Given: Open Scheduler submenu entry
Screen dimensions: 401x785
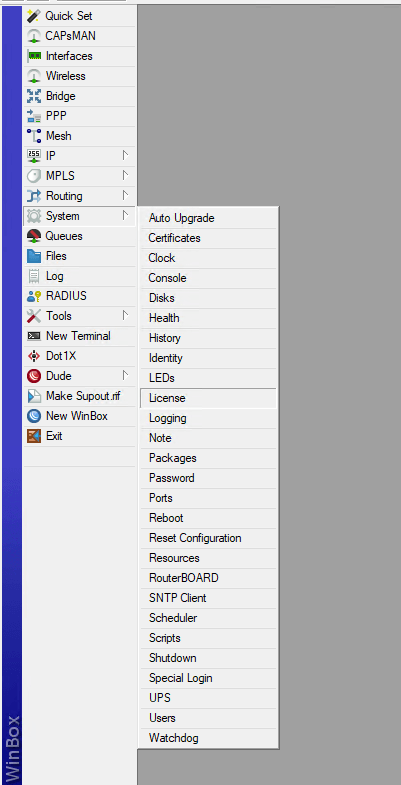Looking at the screenshot, I should (x=208, y=619).
